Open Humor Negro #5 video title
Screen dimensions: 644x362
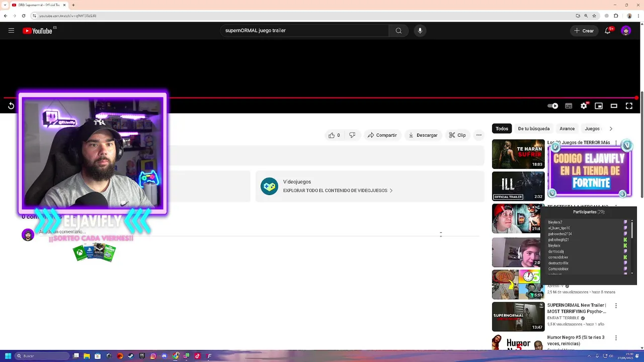pyautogui.click(x=576, y=340)
